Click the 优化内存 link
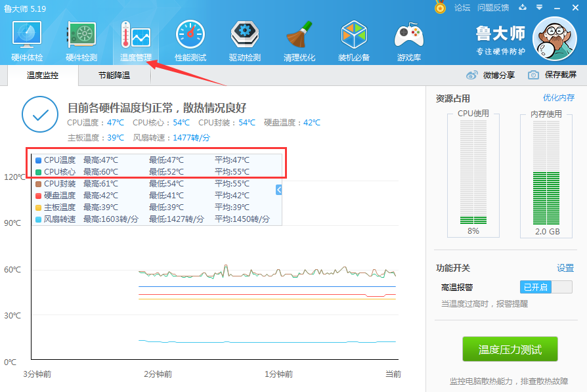This screenshot has height=392, width=587. (x=559, y=98)
